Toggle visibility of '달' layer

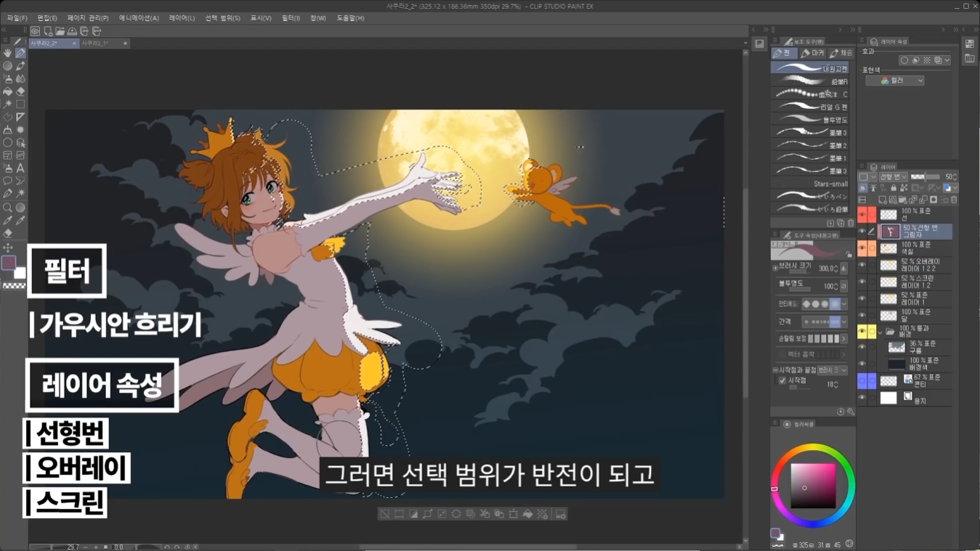(x=862, y=315)
